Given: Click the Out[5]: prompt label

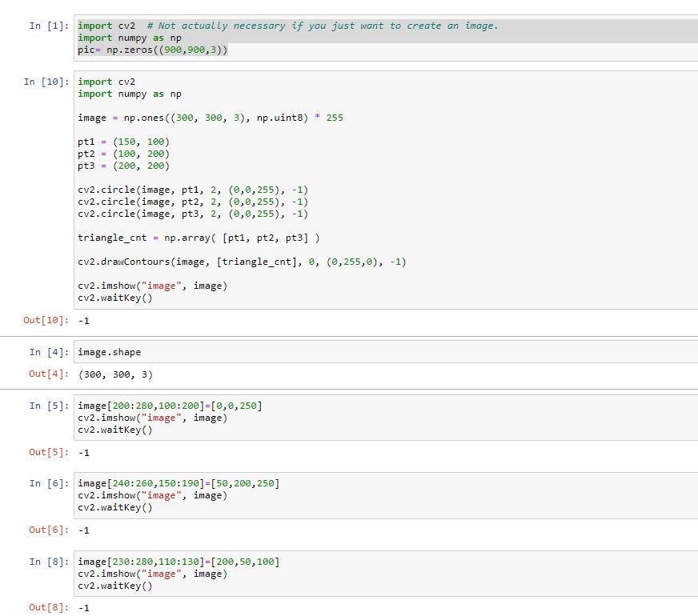Looking at the screenshot, I should click(x=49, y=452).
